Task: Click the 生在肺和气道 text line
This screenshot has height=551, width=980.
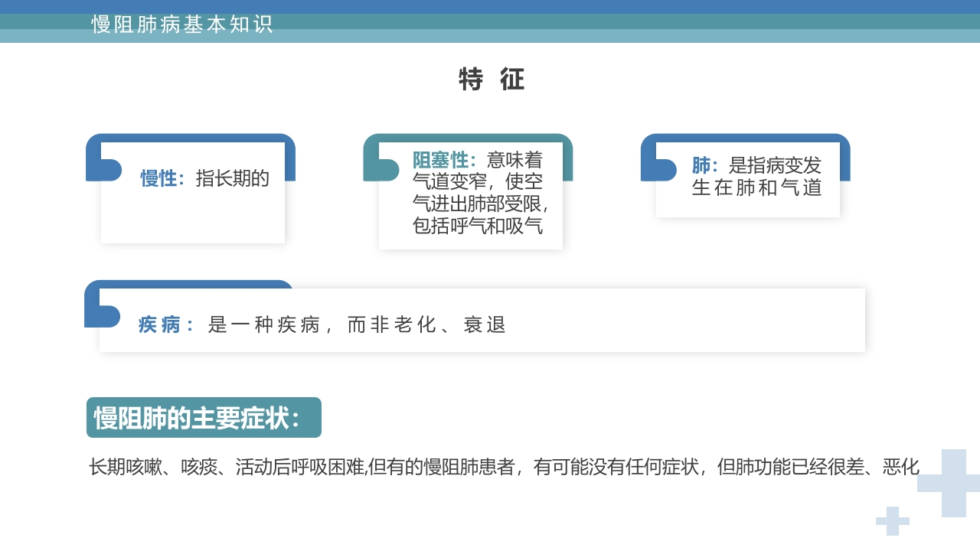Action: [x=756, y=187]
